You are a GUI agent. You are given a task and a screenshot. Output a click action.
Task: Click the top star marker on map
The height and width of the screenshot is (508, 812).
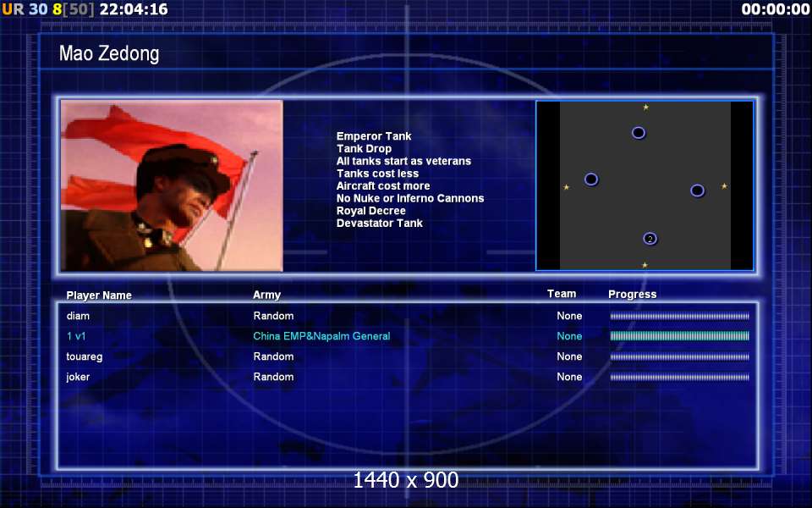(646, 108)
